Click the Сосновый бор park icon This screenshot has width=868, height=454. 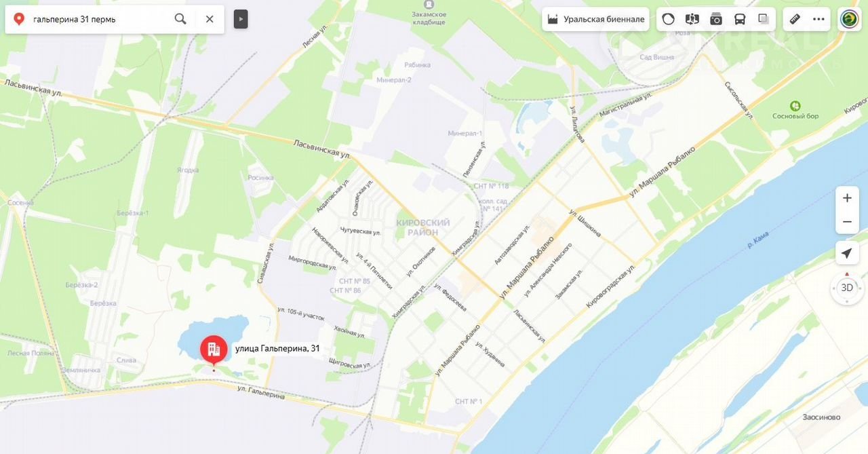795,106
